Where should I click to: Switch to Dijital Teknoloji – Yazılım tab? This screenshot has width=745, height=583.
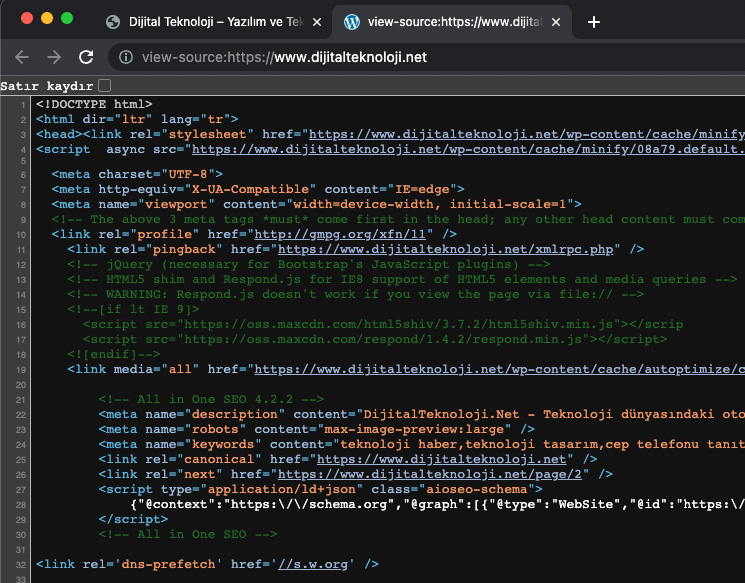tap(214, 22)
